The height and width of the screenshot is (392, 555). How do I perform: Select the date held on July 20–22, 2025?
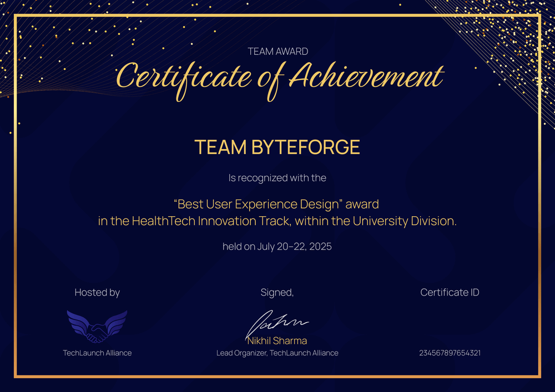click(277, 246)
